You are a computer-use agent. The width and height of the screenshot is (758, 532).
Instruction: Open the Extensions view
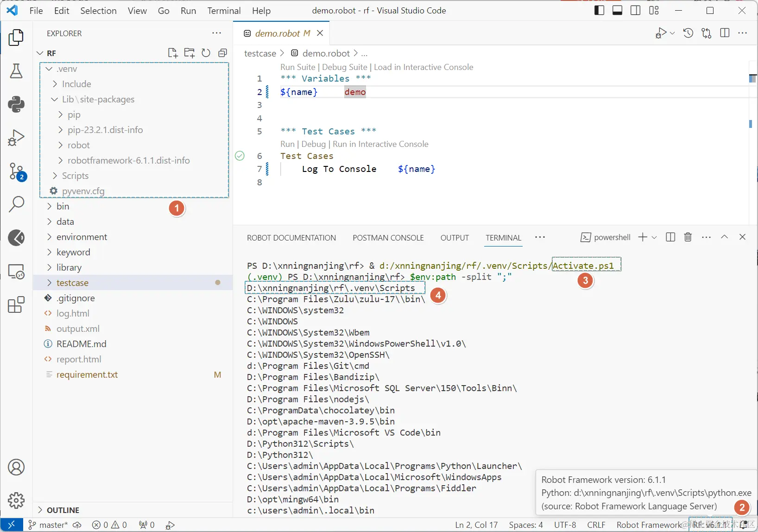pyautogui.click(x=16, y=305)
